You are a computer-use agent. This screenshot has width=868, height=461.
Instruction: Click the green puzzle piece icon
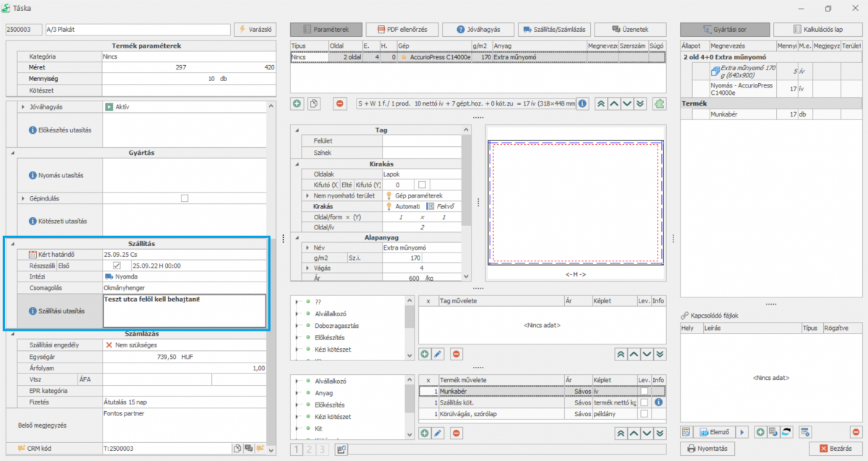[659, 103]
